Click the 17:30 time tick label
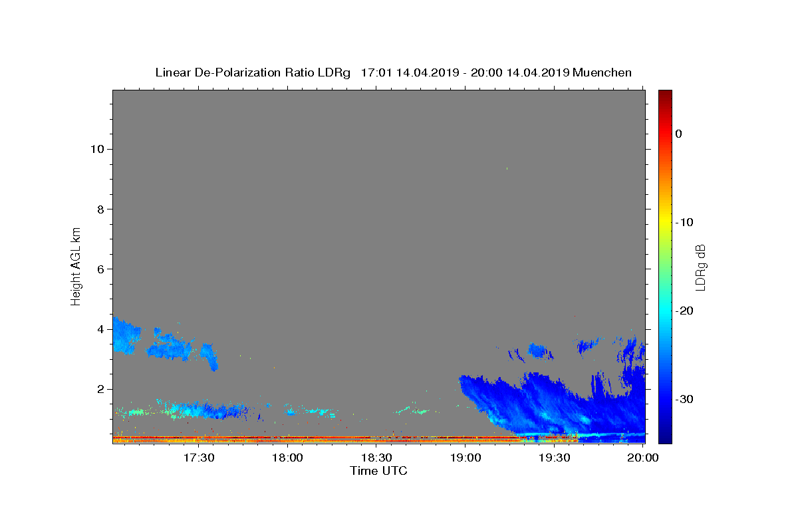 (199, 458)
